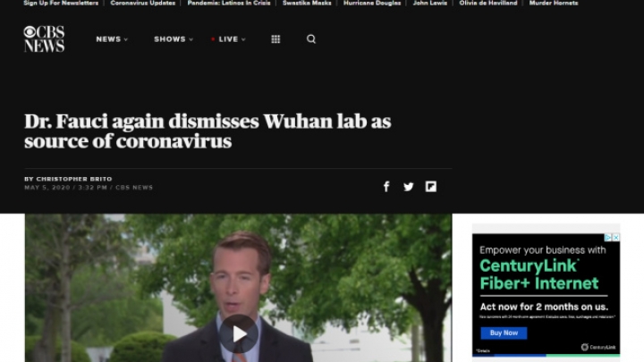Open Hurricane Douglas topic link
This screenshot has width=644, height=362.
click(372, 3)
